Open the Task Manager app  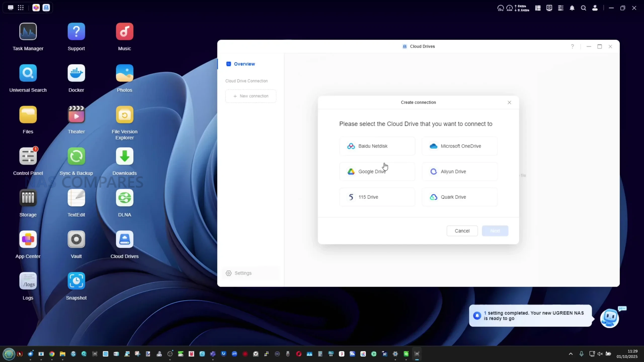click(x=28, y=32)
